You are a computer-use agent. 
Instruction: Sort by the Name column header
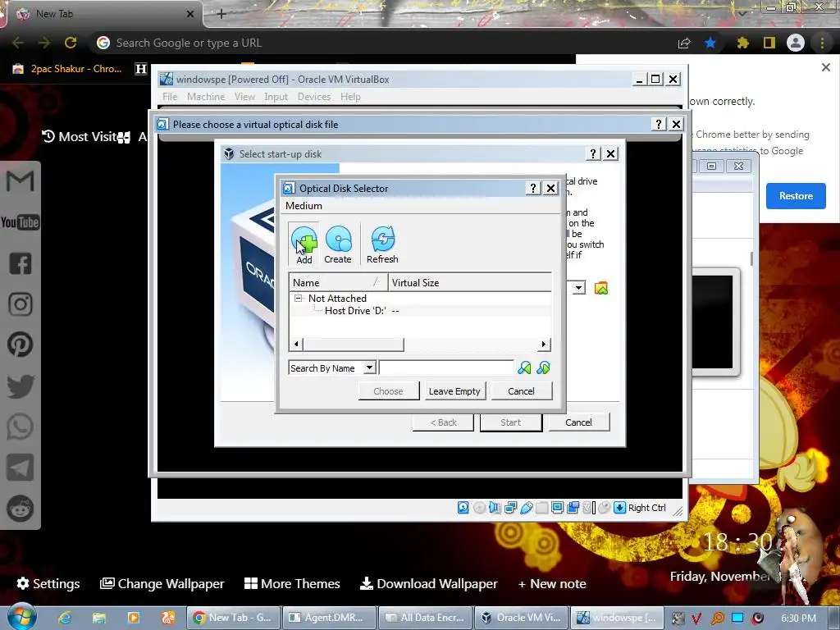339,282
